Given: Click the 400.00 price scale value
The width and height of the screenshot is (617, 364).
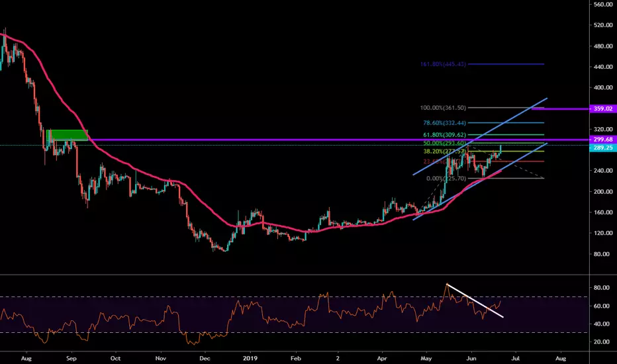Looking at the screenshot, I should point(603,87).
